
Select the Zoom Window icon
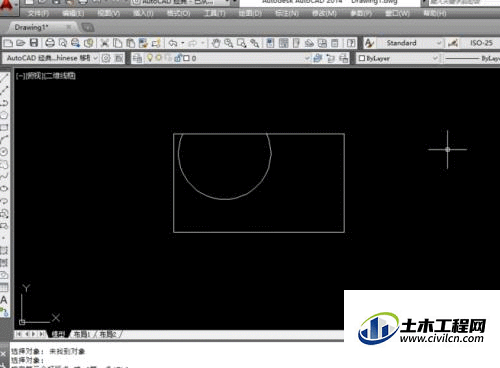pyautogui.click(x=242, y=43)
